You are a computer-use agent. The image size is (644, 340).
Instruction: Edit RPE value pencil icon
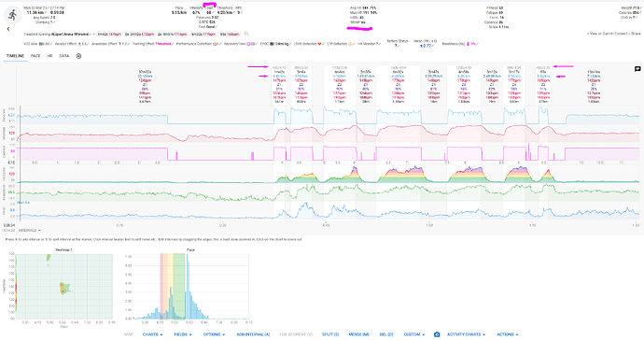click(243, 13)
